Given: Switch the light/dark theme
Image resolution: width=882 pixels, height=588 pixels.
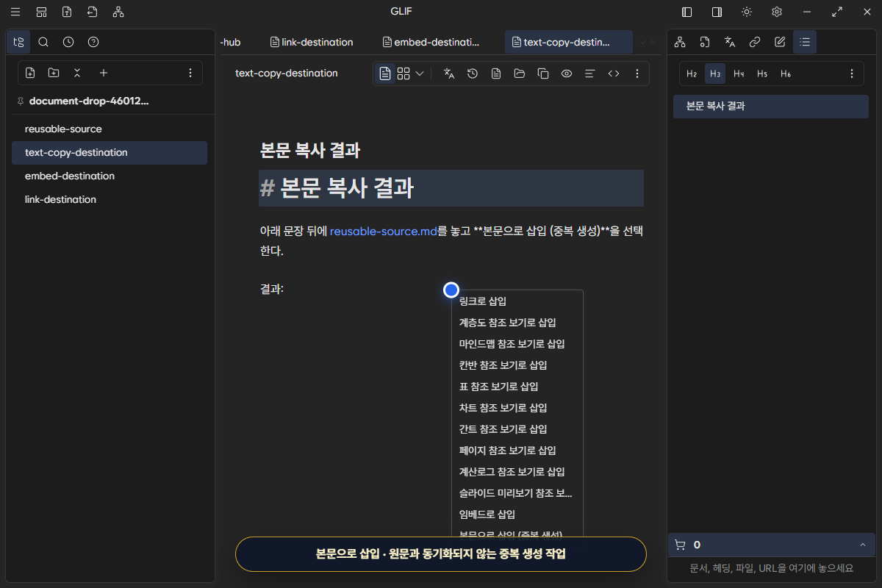Looking at the screenshot, I should point(747,12).
